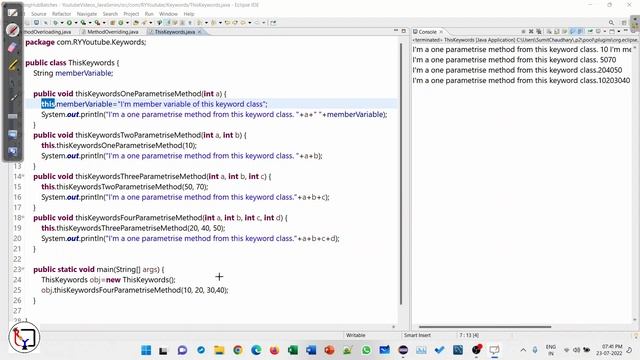This screenshot has height=360, width=640.
Task: Open Excel from the taskbar
Action: pyautogui.click(x=293, y=350)
